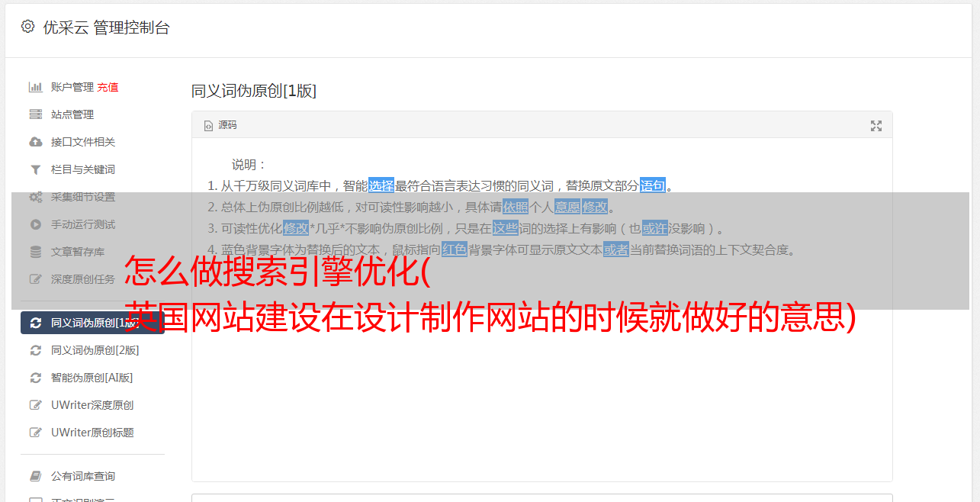Viewport: 980px width, 502px height.
Task: Click highlighted word 依照 in line two
Action: click(516, 207)
